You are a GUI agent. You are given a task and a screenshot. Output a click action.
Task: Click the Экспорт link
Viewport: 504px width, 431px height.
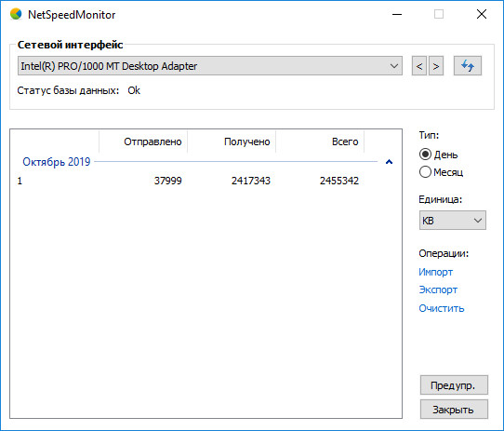pos(438,290)
